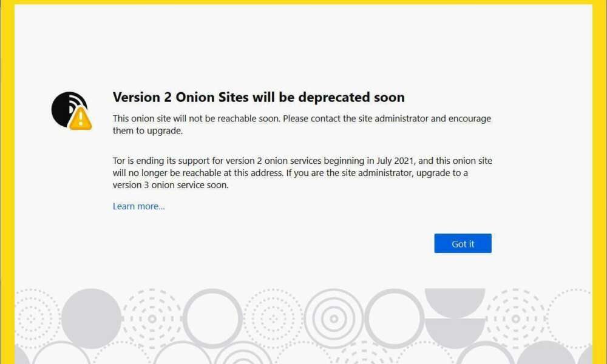The height and width of the screenshot is (364, 607).
Task: Click the Got it button
Action: pos(463,243)
